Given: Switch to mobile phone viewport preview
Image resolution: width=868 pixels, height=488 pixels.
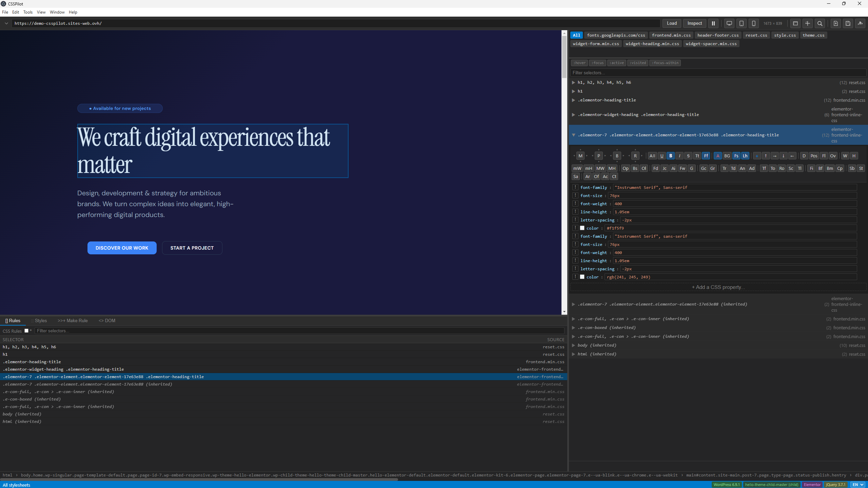Looking at the screenshot, I should click(x=753, y=23).
